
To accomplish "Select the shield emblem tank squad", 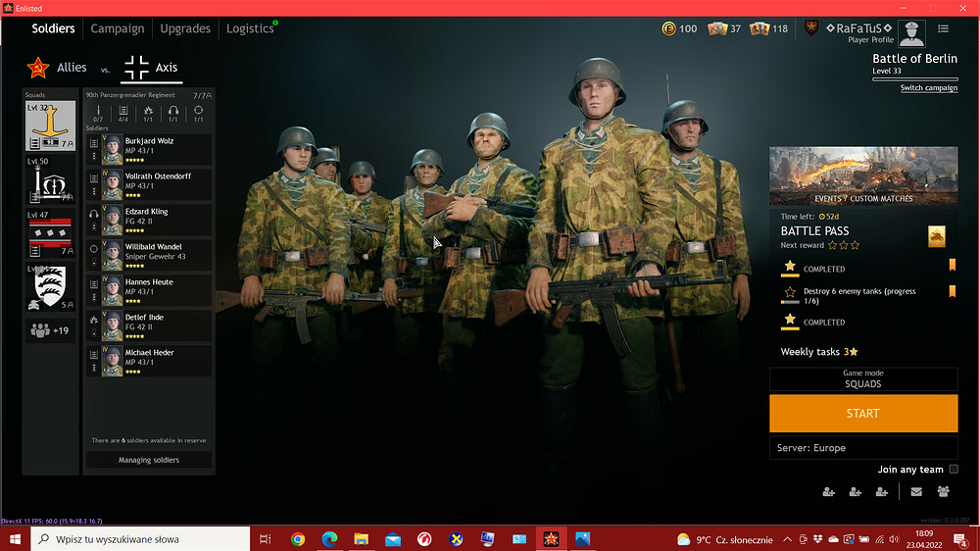I will point(50,287).
